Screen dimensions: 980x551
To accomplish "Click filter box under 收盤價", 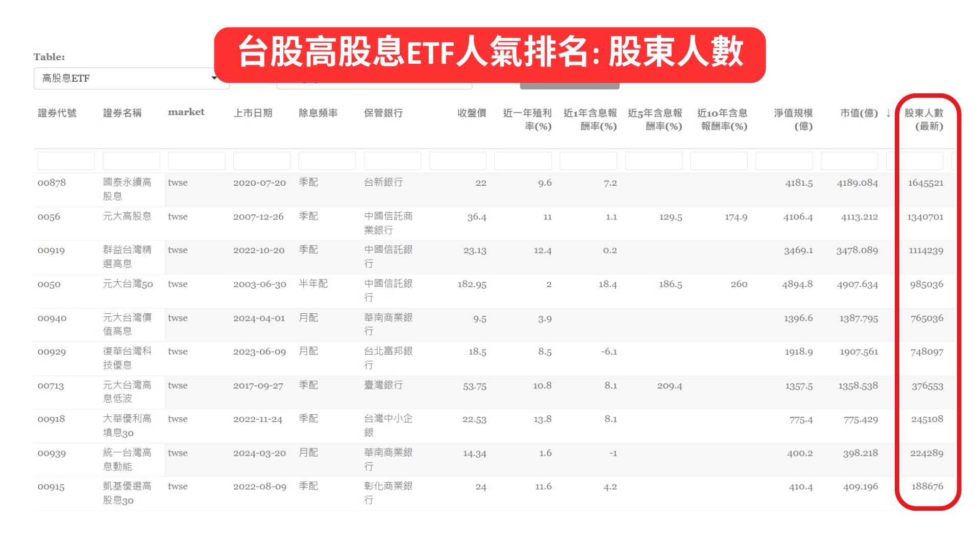I will tap(458, 161).
